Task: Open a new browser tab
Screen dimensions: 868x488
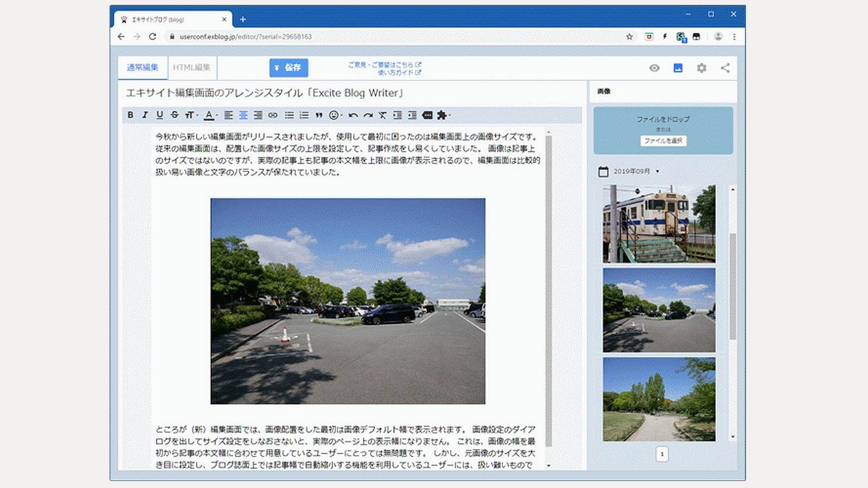Action: tap(242, 20)
